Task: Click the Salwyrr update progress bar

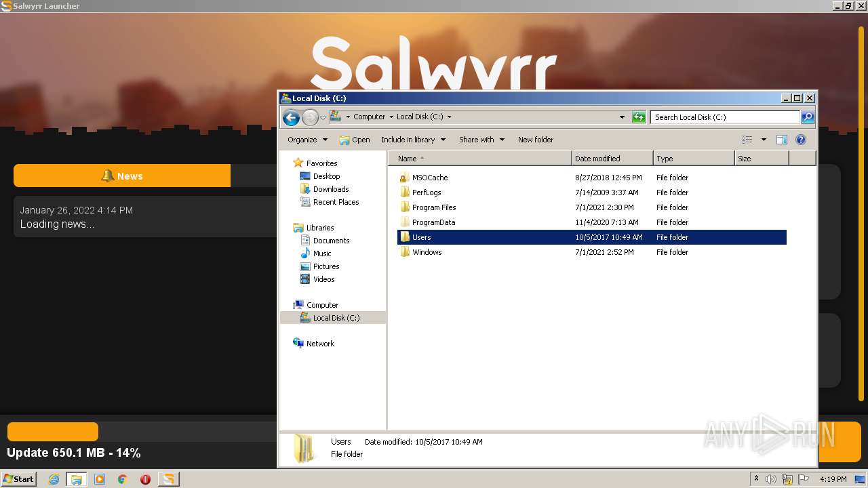Action: [x=142, y=432]
